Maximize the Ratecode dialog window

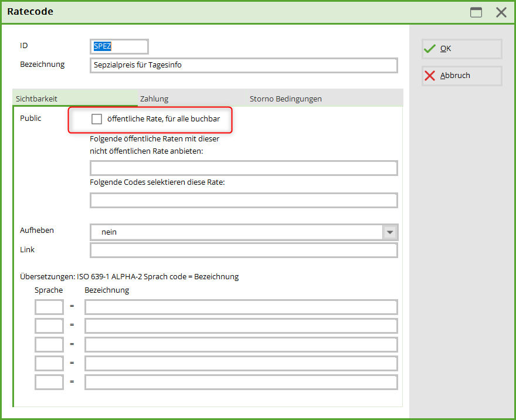[476, 12]
